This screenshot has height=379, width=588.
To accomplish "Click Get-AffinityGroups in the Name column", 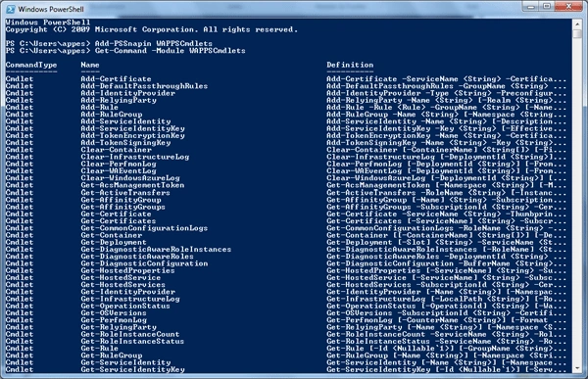I will (123, 207).
